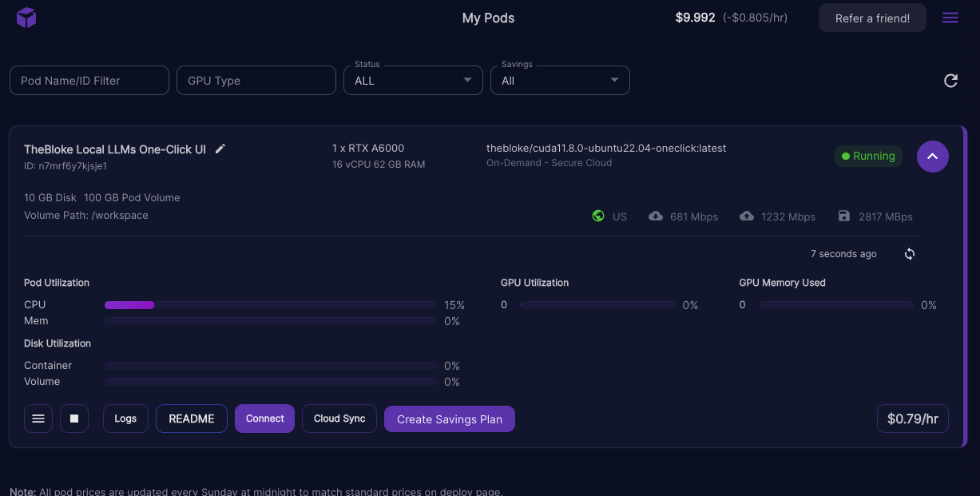Click the hourly spend rate (~$0.805/hr)
This screenshot has width=980, height=496.
coord(755,18)
